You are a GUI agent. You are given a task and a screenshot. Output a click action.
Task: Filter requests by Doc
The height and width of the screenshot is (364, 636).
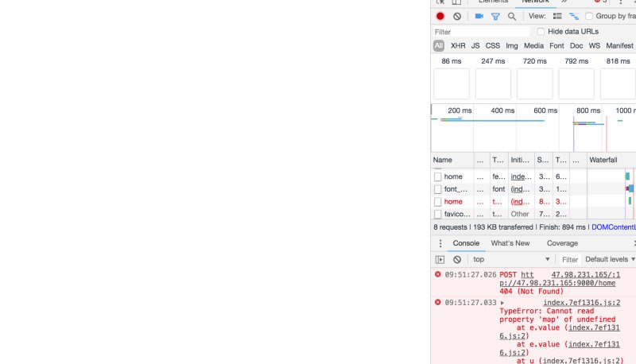coord(576,46)
